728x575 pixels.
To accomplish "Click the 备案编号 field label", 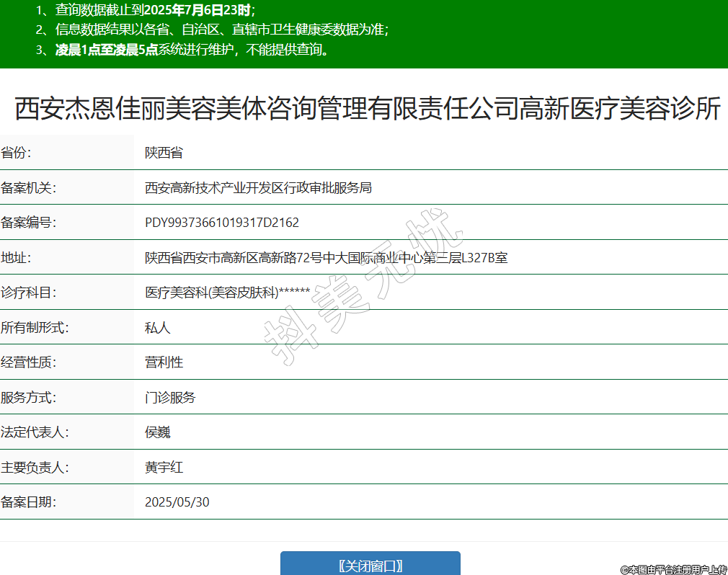I will point(28,223).
